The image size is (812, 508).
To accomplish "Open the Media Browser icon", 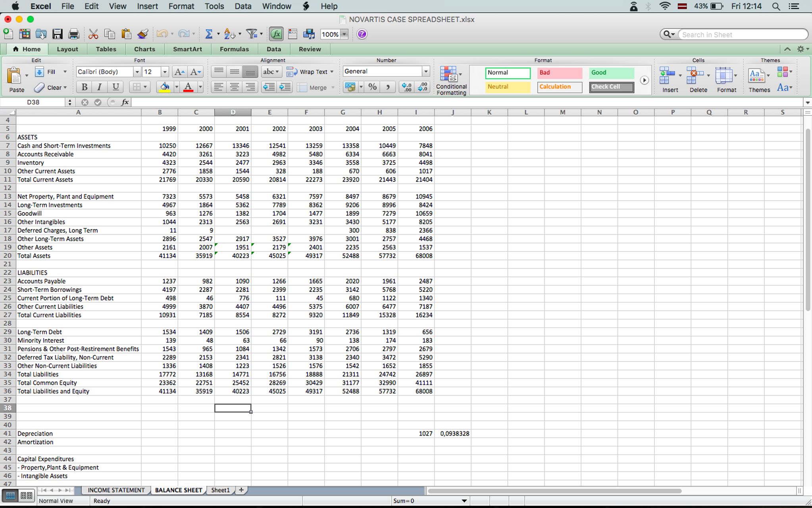I will click(x=309, y=34).
